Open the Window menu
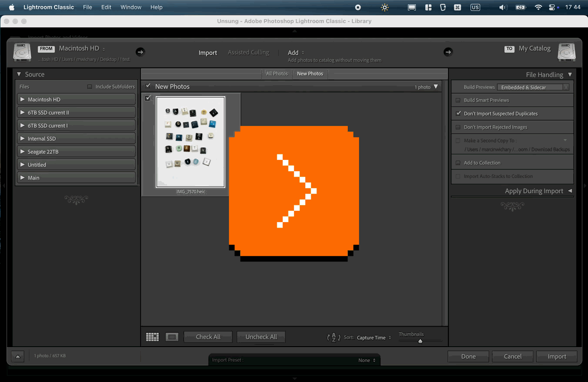The image size is (588, 382). [131, 7]
